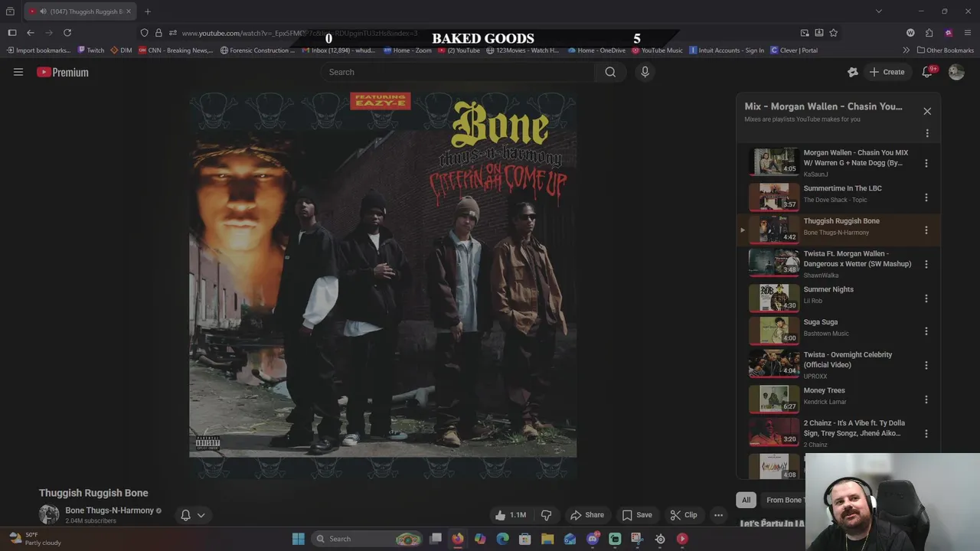Click the Bone Thugs-N-Harmony channel avatar

(x=49, y=514)
